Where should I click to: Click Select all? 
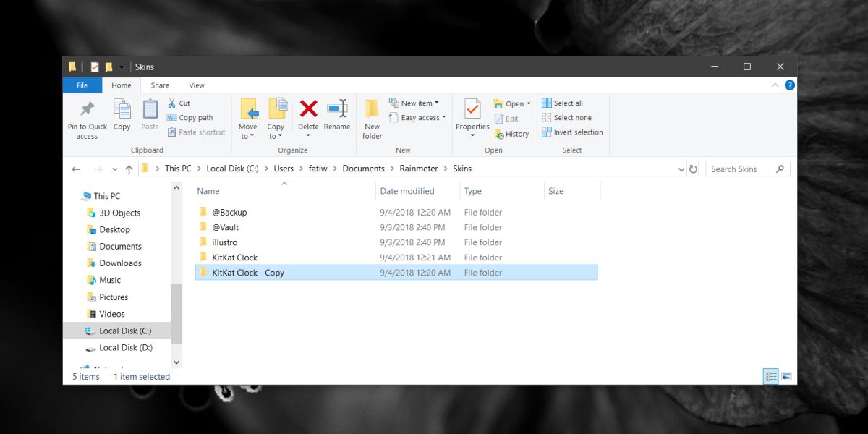coord(562,103)
